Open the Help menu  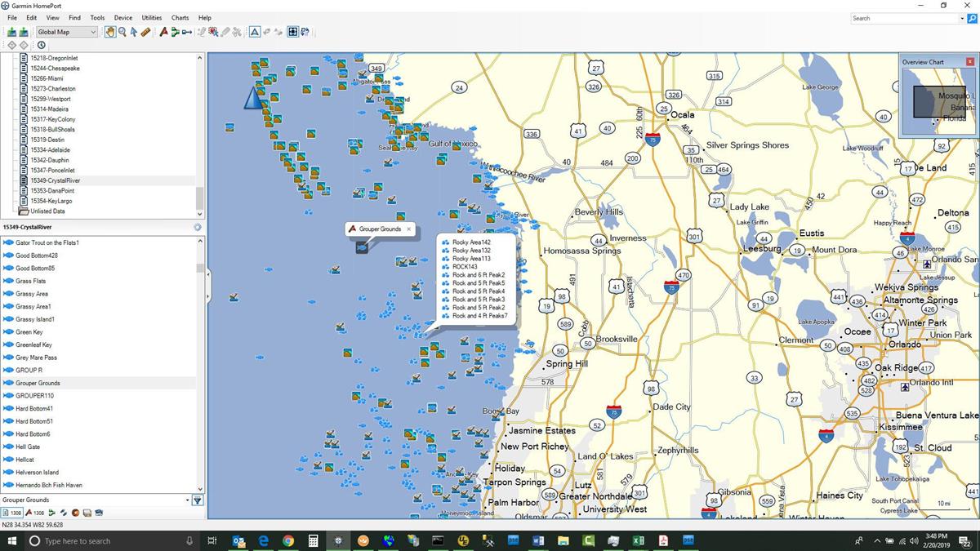click(x=205, y=18)
